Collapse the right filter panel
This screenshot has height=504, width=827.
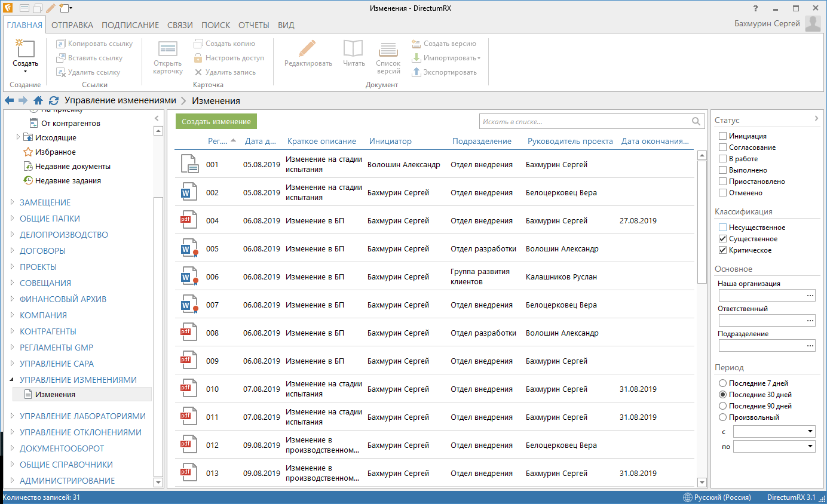(816, 119)
